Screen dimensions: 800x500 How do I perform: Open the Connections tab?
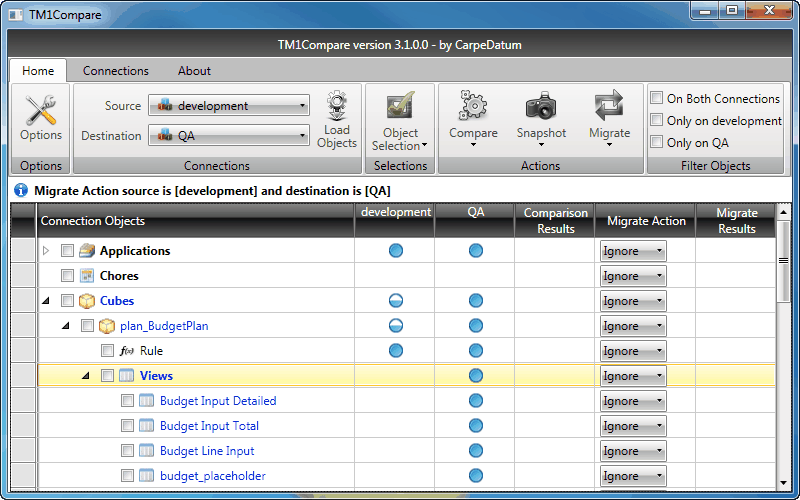point(116,70)
